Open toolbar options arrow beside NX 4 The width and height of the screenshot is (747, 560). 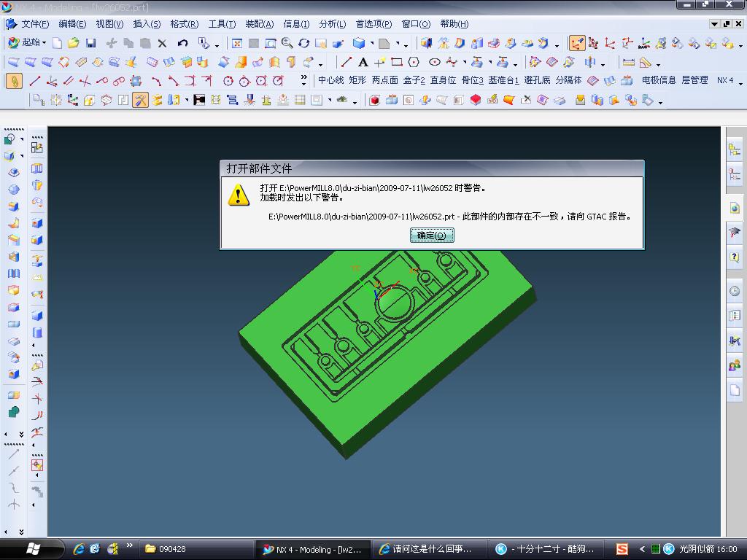pyautogui.click(x=741, y=83)
